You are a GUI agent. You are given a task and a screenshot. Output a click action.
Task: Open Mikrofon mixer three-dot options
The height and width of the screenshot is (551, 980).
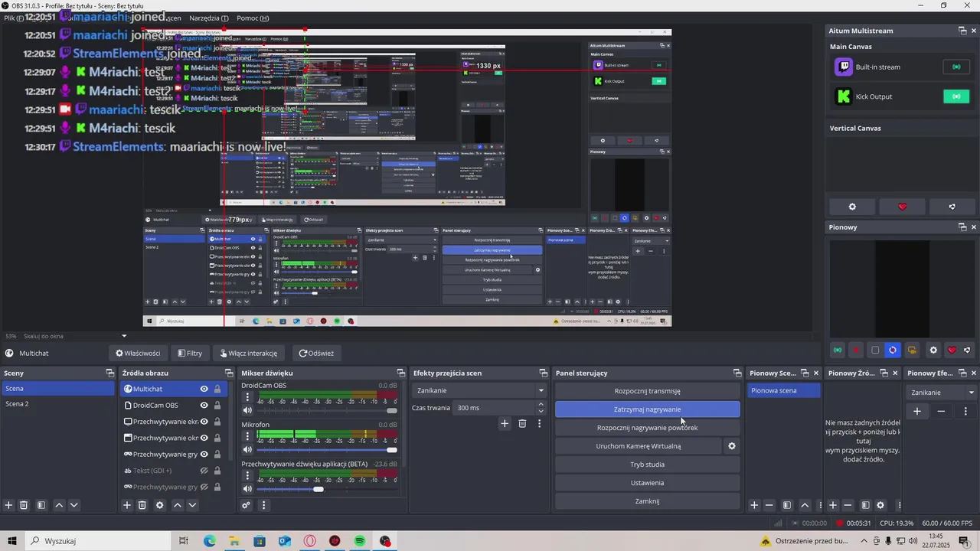pyautogui.click(x=247, y=438)
